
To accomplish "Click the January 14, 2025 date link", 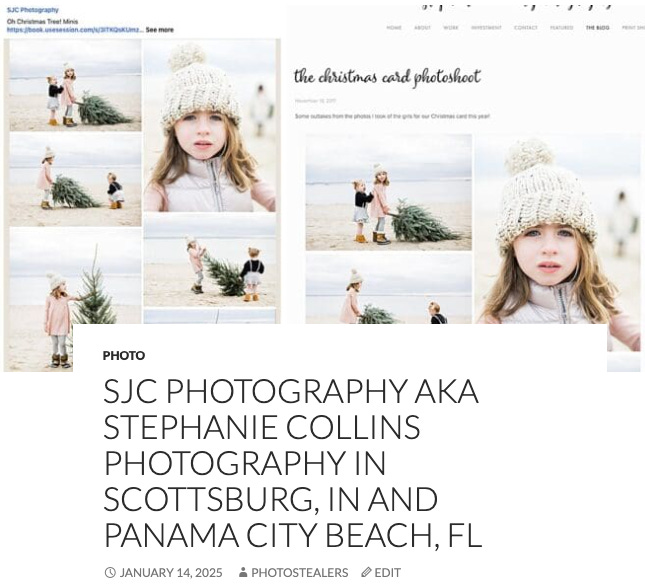I will click(x=171, y=573).
